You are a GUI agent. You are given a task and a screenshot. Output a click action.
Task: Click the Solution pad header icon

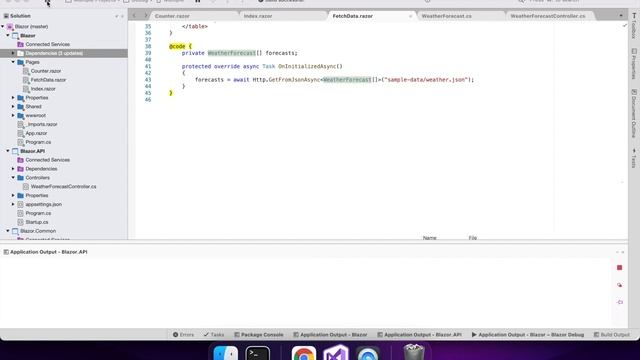[x=6, y=16]
